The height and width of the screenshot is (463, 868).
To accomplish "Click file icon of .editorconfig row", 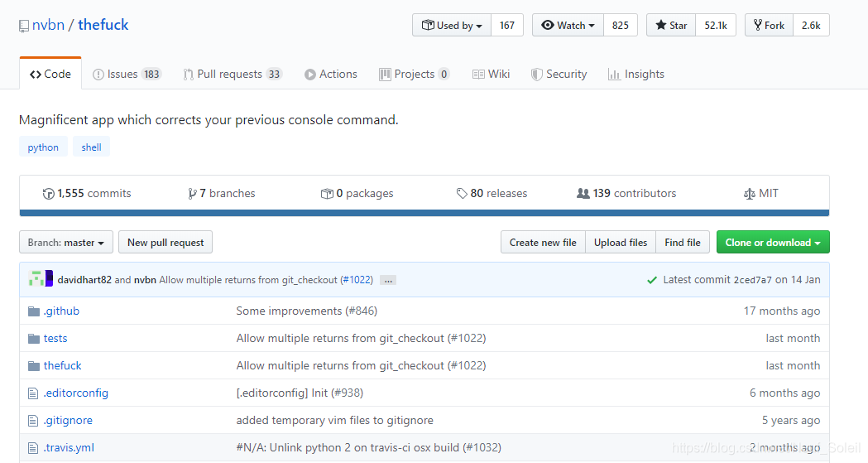I will tap(33, 393).
